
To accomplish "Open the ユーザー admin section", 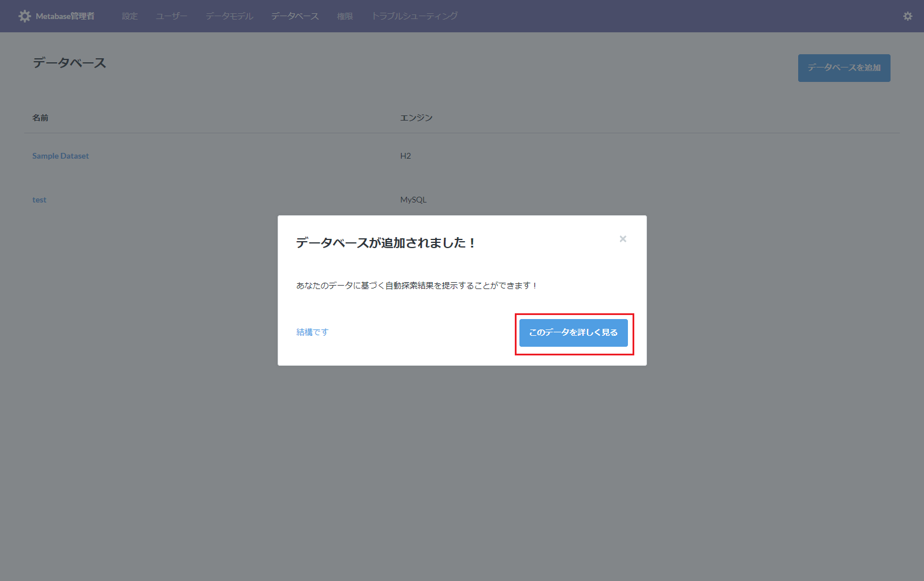I will coord(171,16).
